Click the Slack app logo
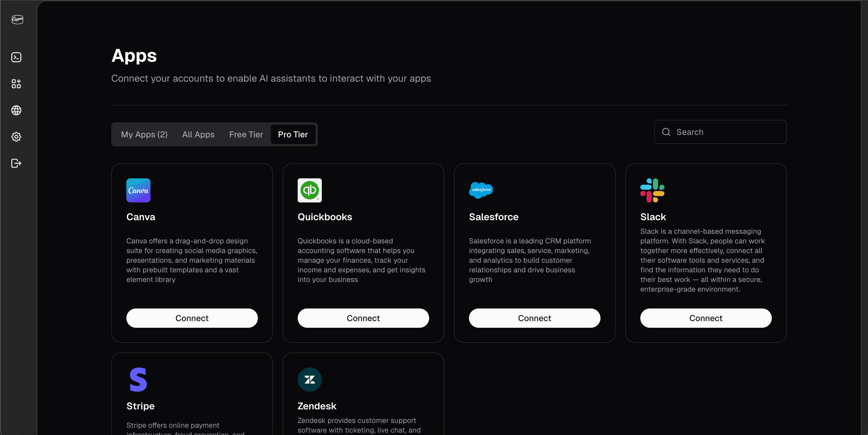Viewport: 868px width, 435px height. (x=652, y=190)
